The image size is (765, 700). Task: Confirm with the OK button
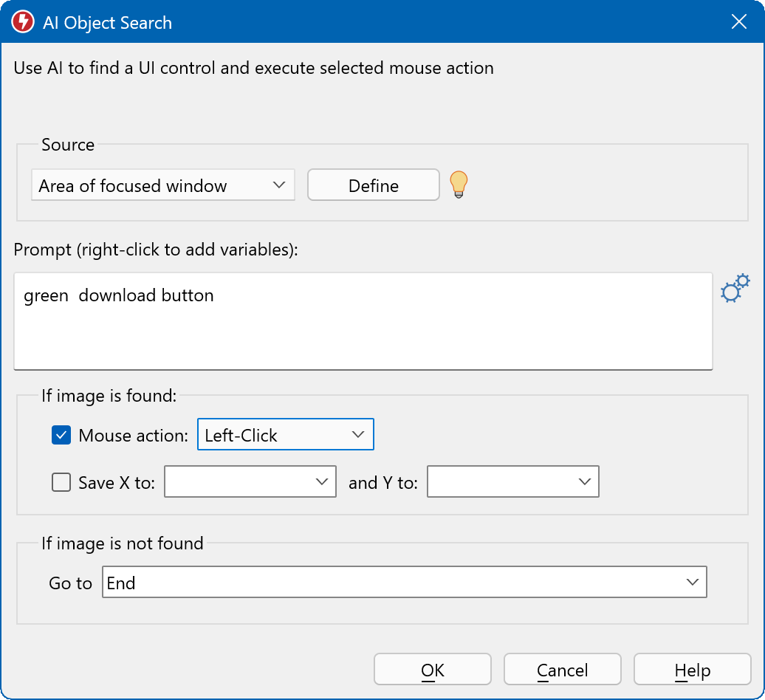coord(433,670)
